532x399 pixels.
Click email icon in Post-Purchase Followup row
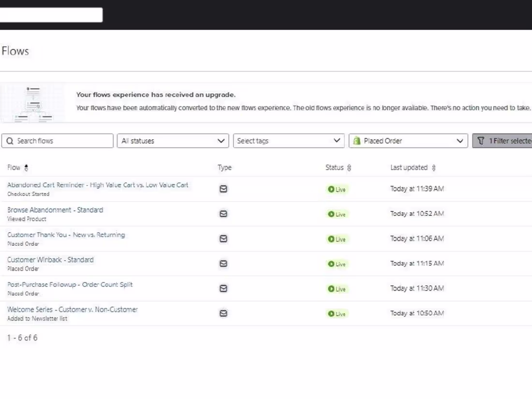[x=223, y=288]
